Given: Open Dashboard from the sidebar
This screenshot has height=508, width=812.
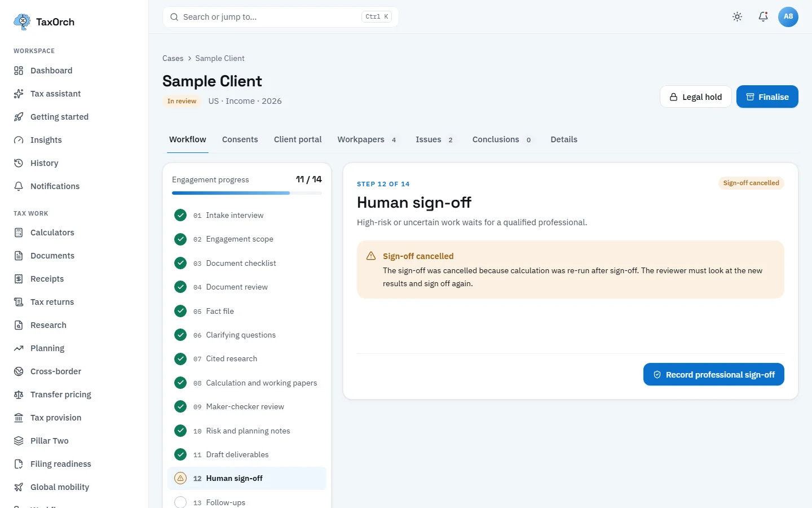Looking at the screenshot, I should pyautogui.click(x=74, y=71).
